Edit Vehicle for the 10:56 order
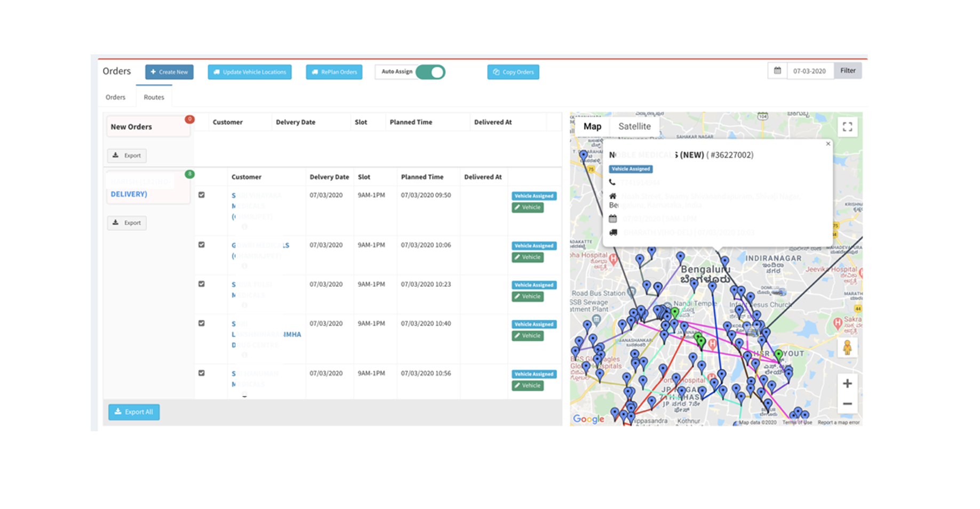980x509 pixels. tap(528, 386)
